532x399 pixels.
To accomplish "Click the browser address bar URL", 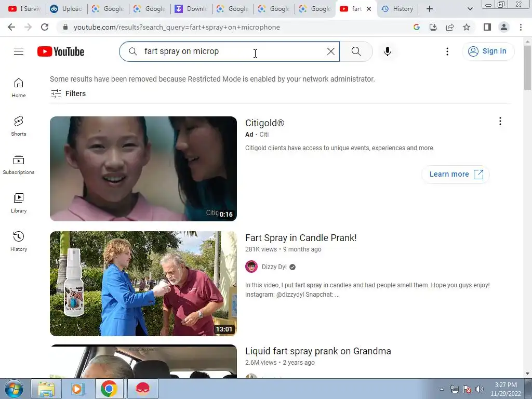I will 177,27.
